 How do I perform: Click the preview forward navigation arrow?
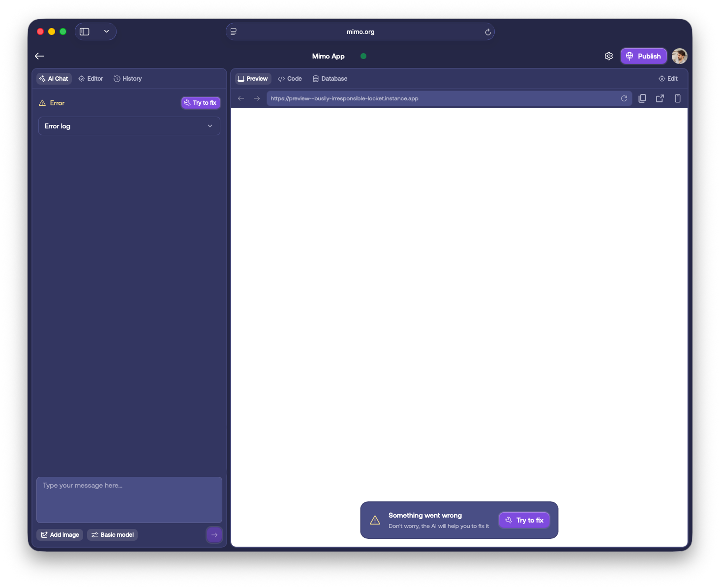click(257, 98)
